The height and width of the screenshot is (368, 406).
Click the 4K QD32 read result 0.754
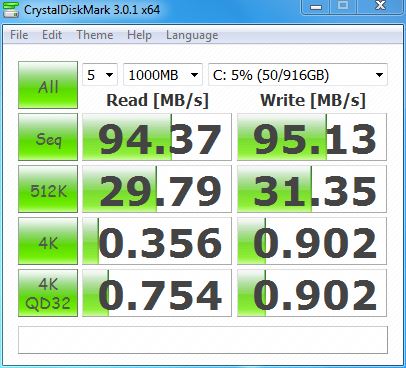coord(157,293)
